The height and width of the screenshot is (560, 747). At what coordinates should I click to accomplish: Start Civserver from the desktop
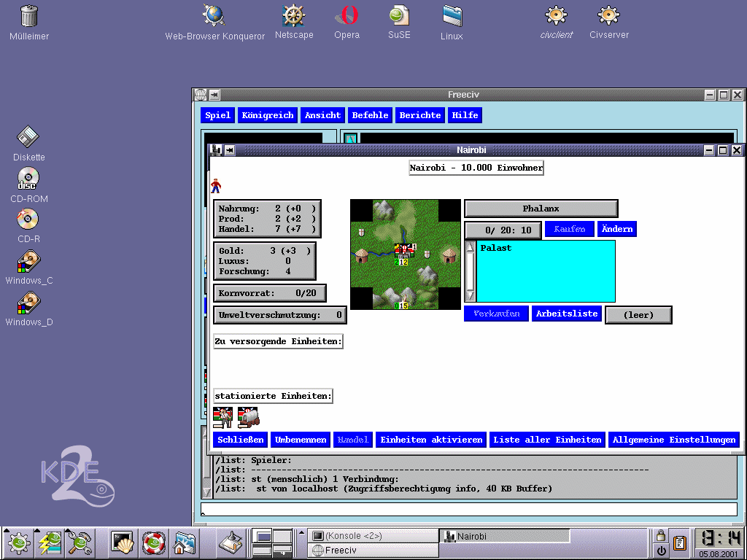[x=608, y=15]
